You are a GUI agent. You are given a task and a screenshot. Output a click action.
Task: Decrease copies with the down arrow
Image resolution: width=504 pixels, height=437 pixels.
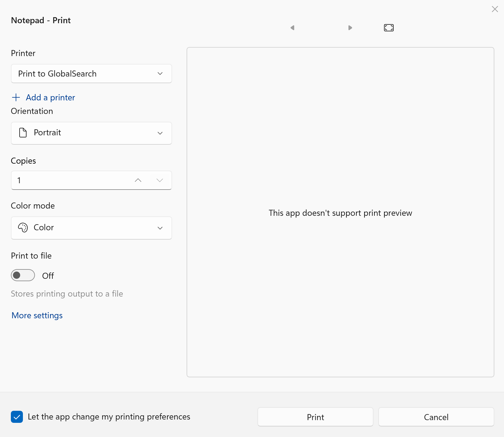coord(160,180)
